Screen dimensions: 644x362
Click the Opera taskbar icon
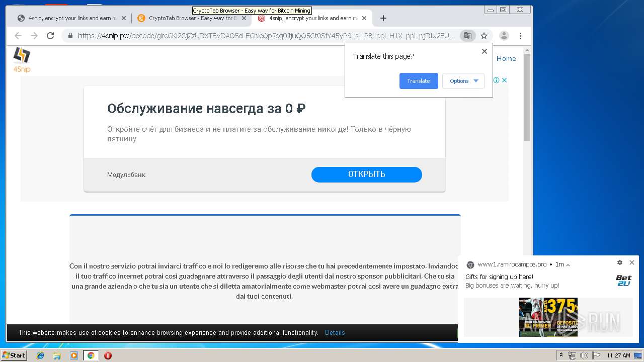pos(108,355)
